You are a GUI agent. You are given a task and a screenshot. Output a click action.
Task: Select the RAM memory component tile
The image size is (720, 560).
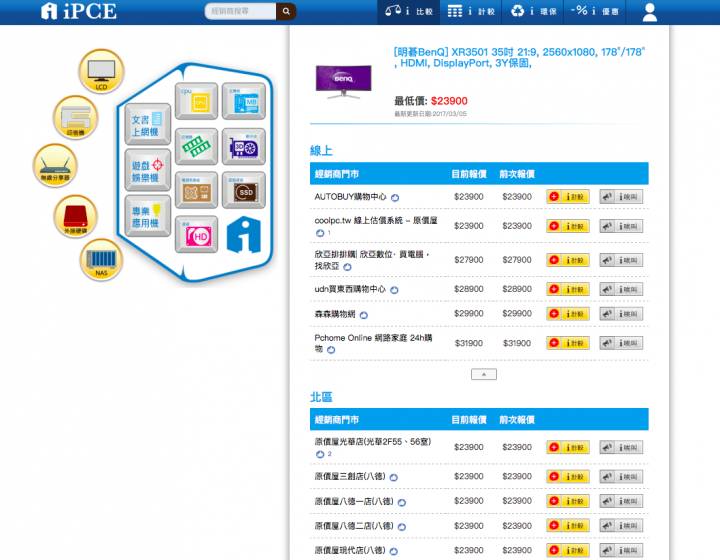click(x=196, y=146)
